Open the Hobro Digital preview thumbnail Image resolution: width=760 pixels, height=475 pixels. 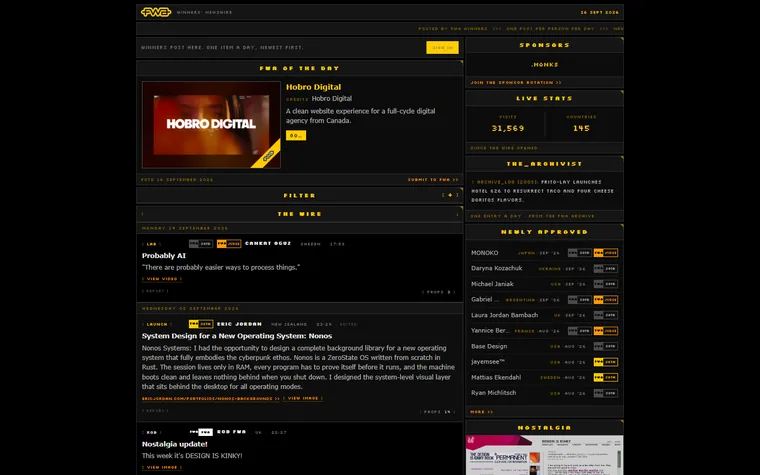coord(211,125)
